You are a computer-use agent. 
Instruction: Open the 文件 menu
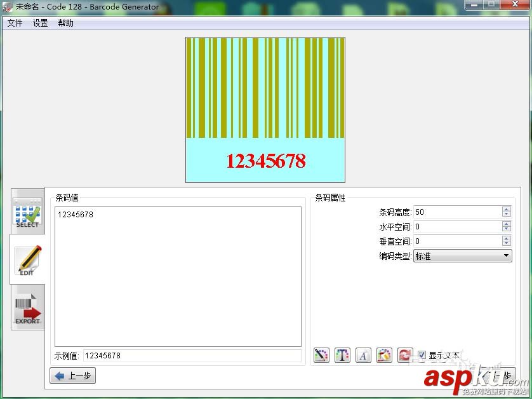pos(15,23)
